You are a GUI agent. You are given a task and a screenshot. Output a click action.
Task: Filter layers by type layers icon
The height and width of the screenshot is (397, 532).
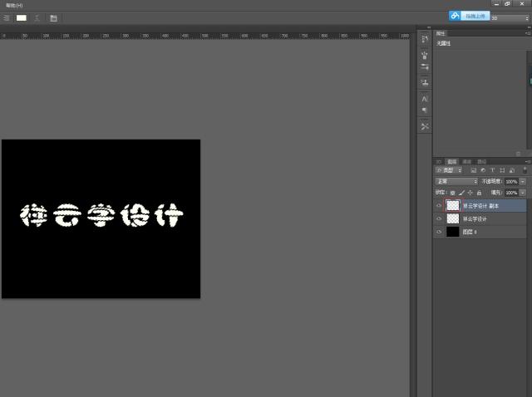point(493,170)
